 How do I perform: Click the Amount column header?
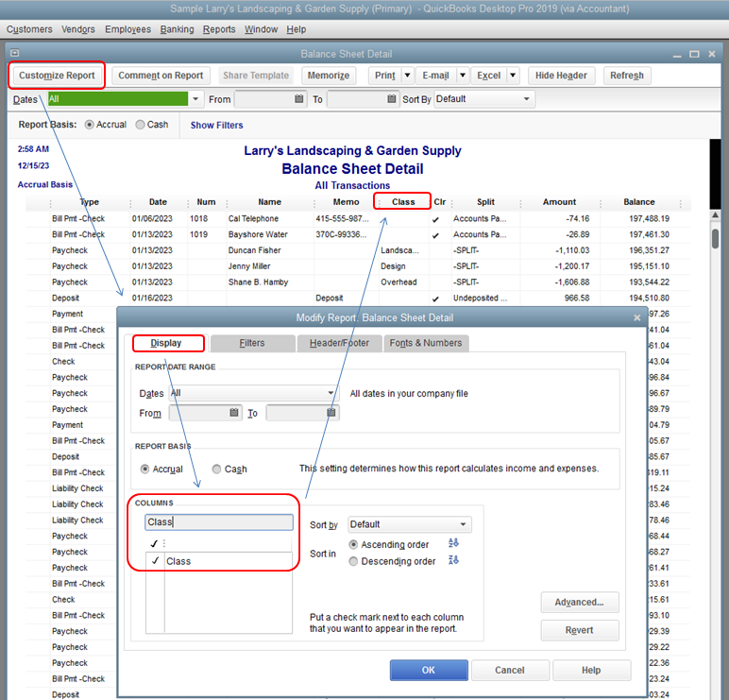(x=559, y=202)
